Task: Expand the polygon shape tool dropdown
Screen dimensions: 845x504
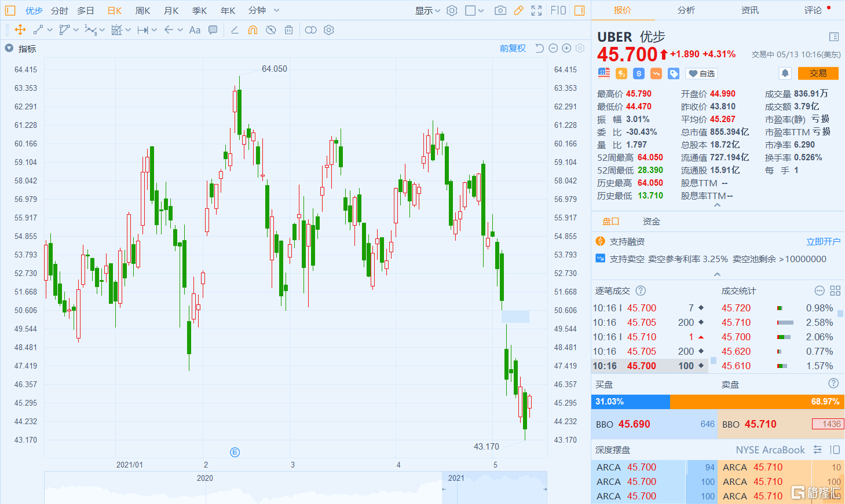Action: click(x=76, y=30)
